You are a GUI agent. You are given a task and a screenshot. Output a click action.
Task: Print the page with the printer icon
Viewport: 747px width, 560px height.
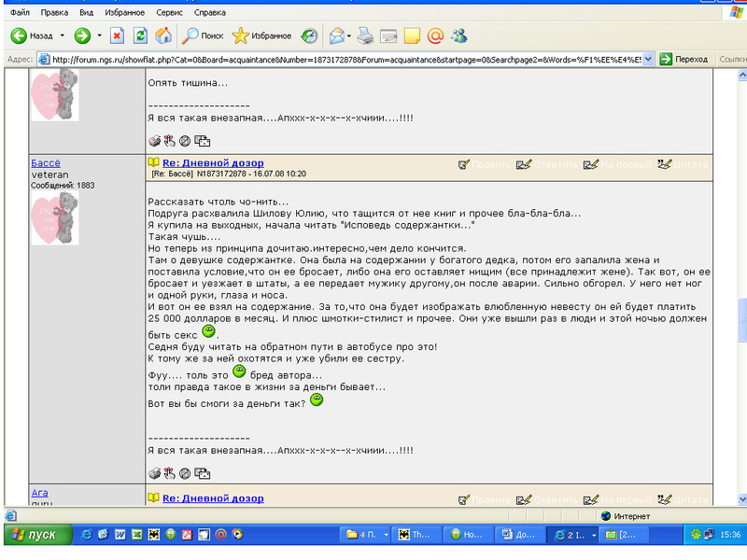[x=365, y=35]
